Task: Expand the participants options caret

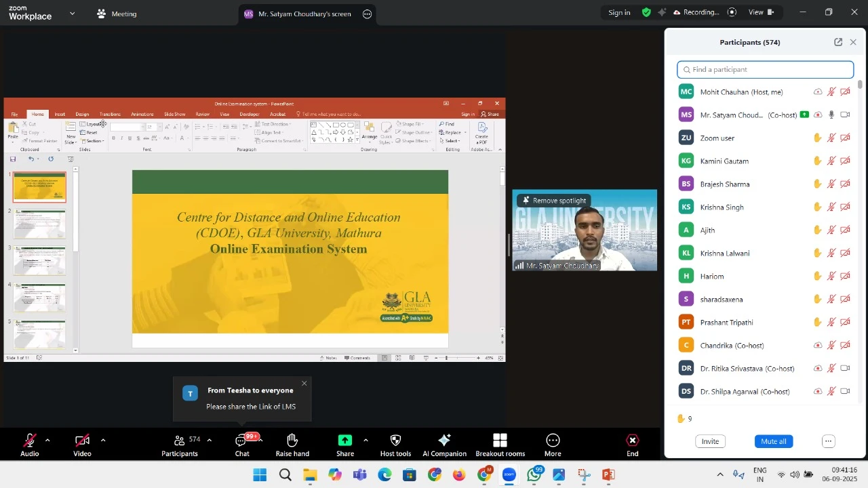Action: point(209,441)
